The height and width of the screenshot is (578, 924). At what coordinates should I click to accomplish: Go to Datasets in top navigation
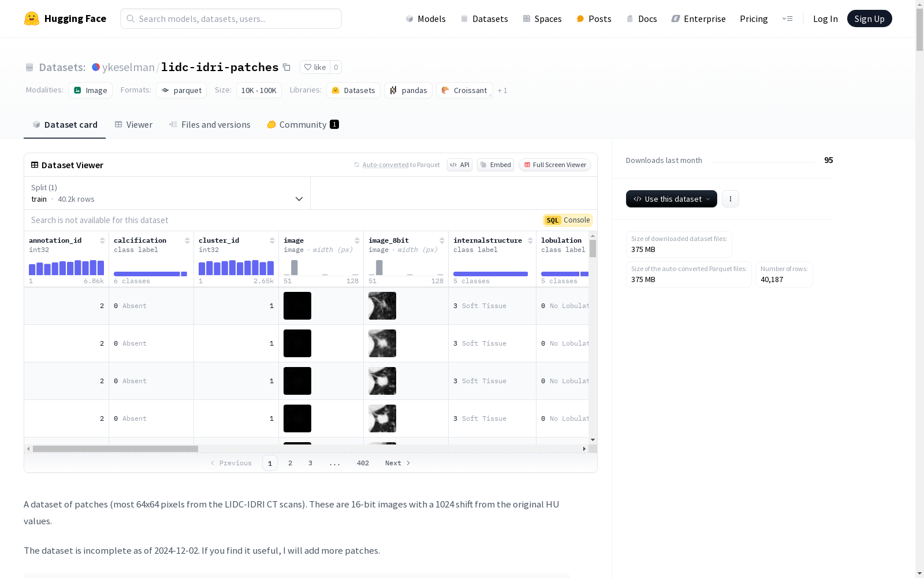pyautogui.click(x=485, y=18)
